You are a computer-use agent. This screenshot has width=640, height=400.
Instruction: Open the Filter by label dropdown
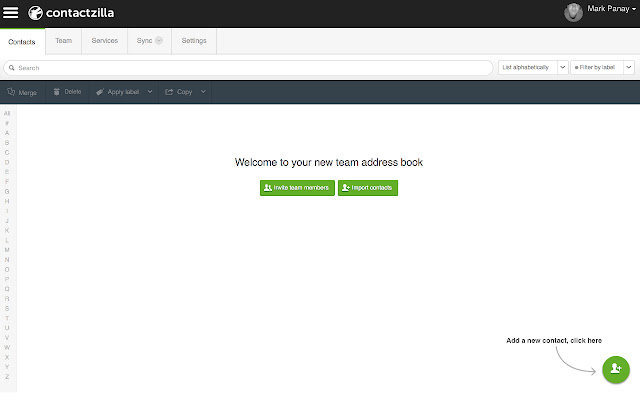(x=602, y=67)
